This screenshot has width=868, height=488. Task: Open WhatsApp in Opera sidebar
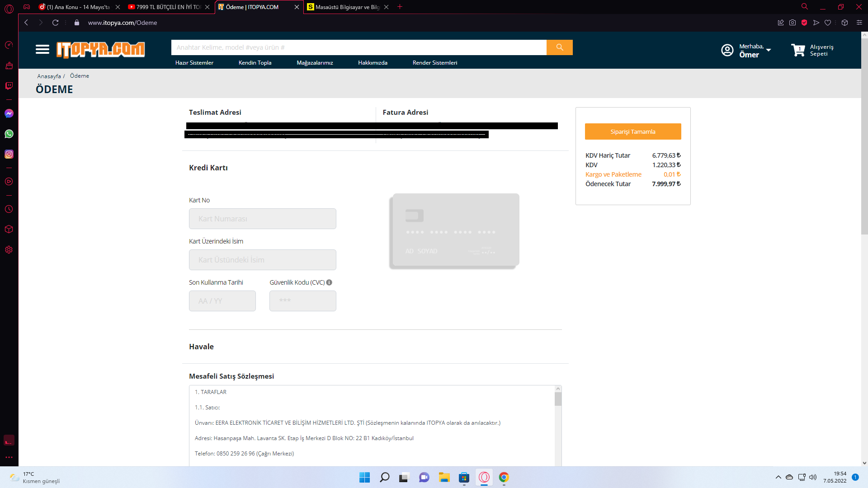point(9,134)
